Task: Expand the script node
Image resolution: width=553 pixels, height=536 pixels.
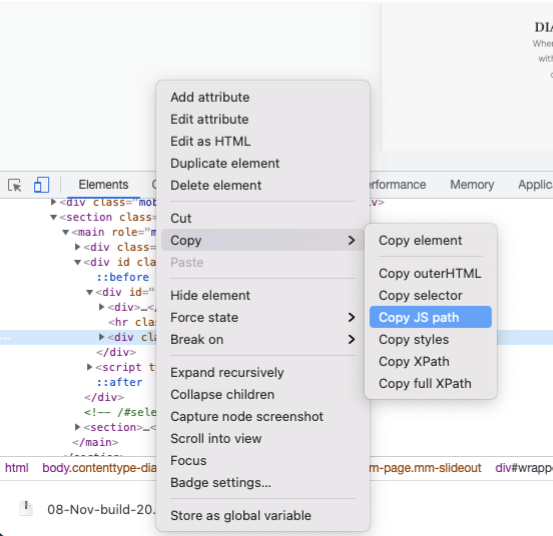Action: tap(90, 367)
